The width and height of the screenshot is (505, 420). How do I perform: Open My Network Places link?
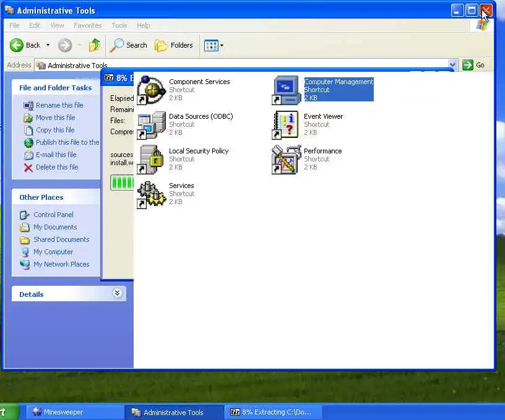(61, 264)
